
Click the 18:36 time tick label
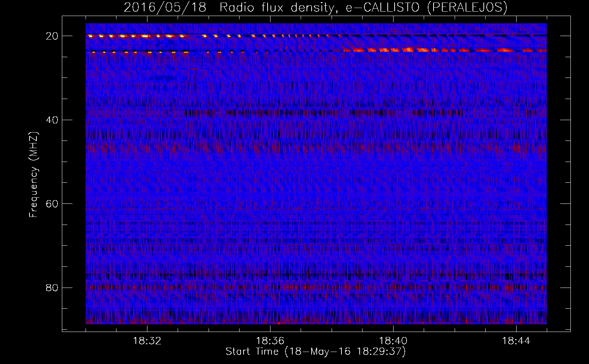pyautogui.click(x=270, y=341)
